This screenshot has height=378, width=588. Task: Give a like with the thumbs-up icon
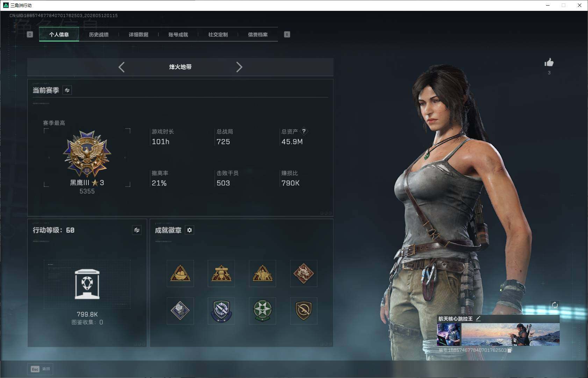549,63
